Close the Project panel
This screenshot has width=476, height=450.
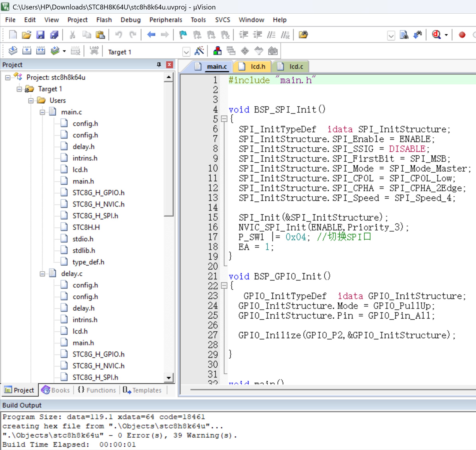(170, 65)
